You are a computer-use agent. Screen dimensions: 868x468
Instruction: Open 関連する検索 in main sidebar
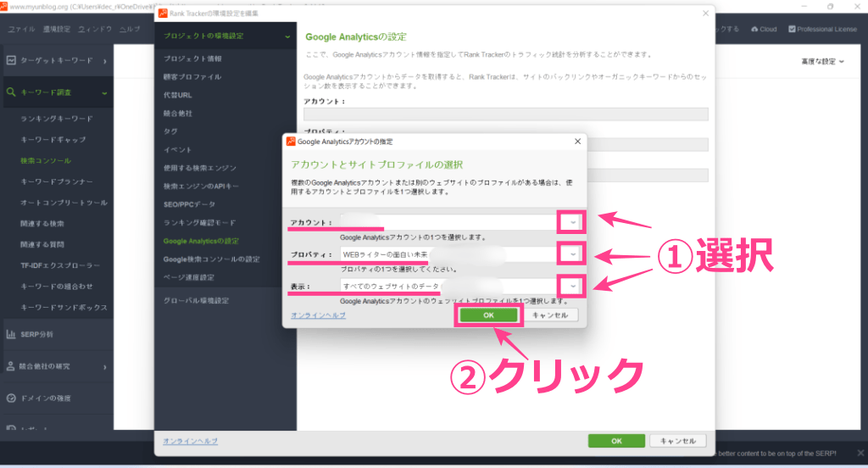point(42,224)
